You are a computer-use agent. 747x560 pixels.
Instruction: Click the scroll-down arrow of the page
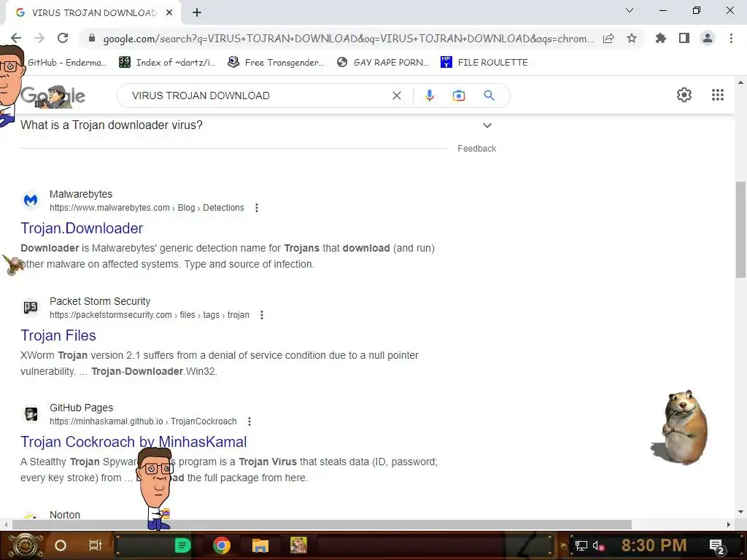pyautogui.click(x=740, y=512)
